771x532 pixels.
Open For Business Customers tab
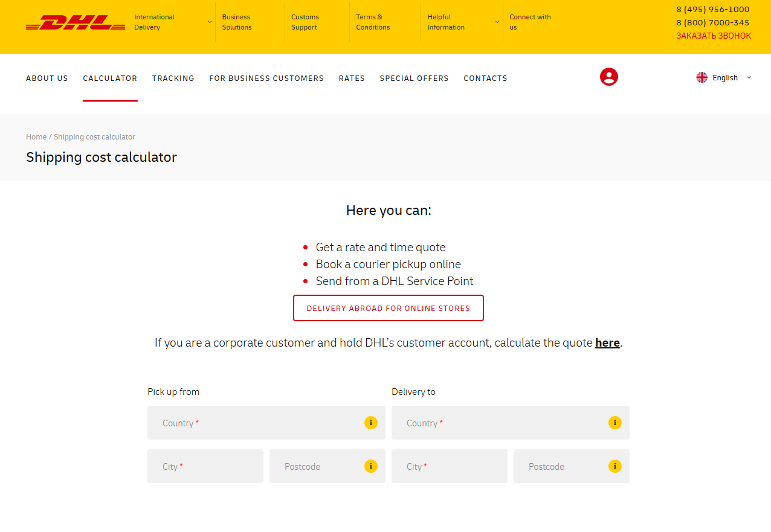(x=266, y=78)
